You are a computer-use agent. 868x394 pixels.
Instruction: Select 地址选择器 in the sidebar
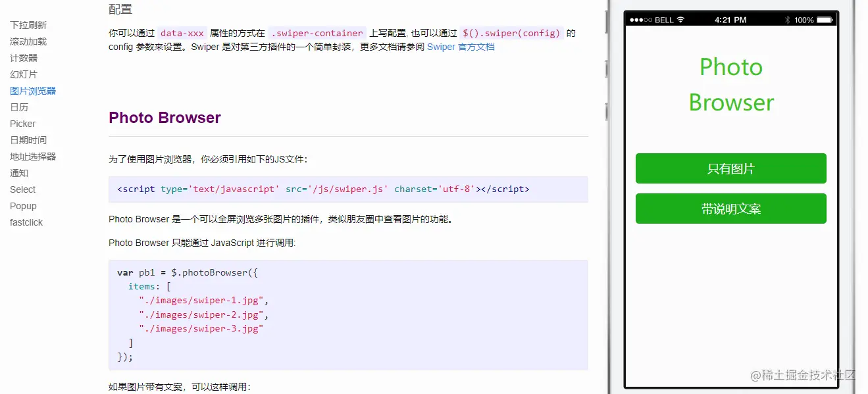(x=33, y=157)
